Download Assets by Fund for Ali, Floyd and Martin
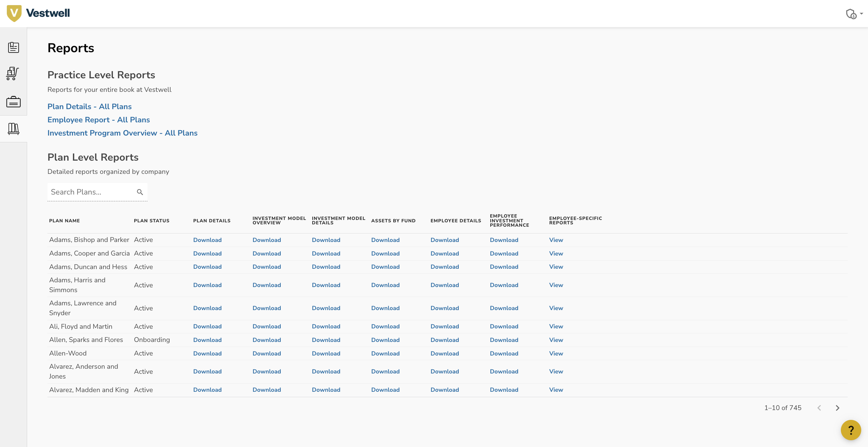 [x=385, y=326]
